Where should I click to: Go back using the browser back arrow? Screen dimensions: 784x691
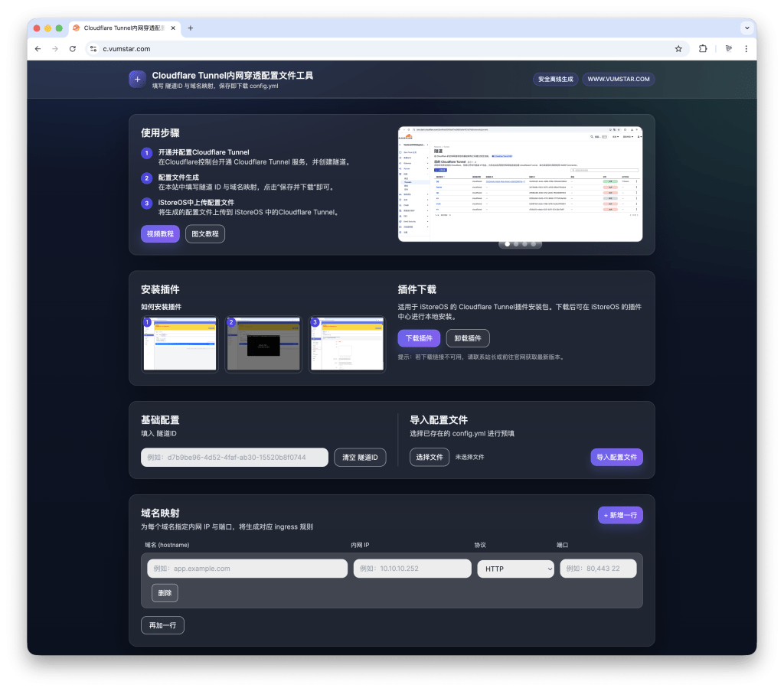coord(38,48)
